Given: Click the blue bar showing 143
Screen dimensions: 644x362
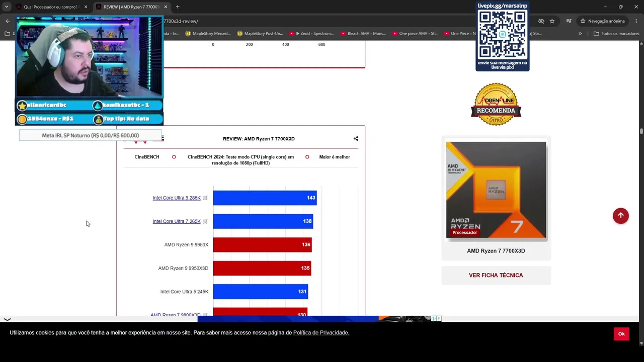Looking at the screenshot, I should (265, 198).
